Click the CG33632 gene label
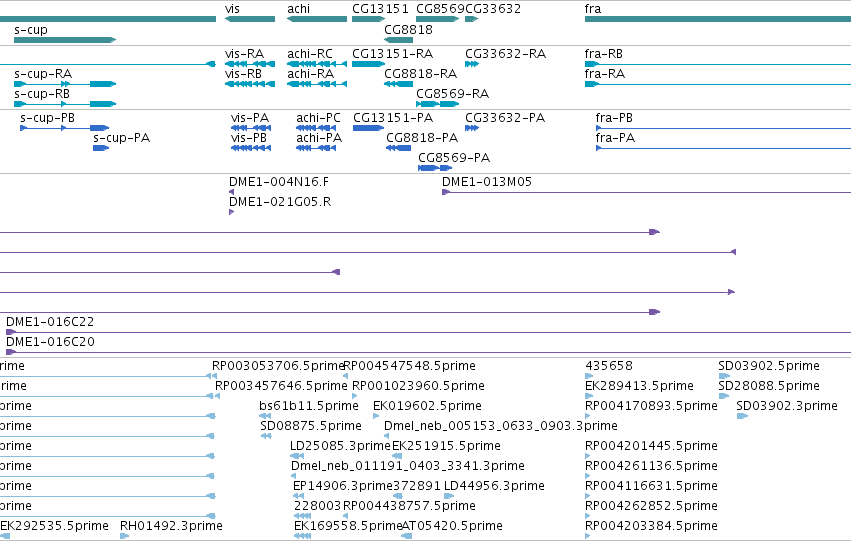The height and width of the screenshot is (541, 851). [x=493, y=9]
